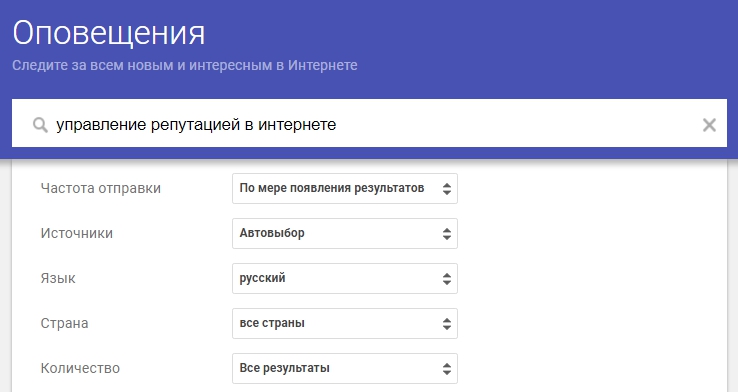Click the arrows icon on Частота отправки selector
Viewport: 738px width, 392px height.
click(x=447, y=189)
